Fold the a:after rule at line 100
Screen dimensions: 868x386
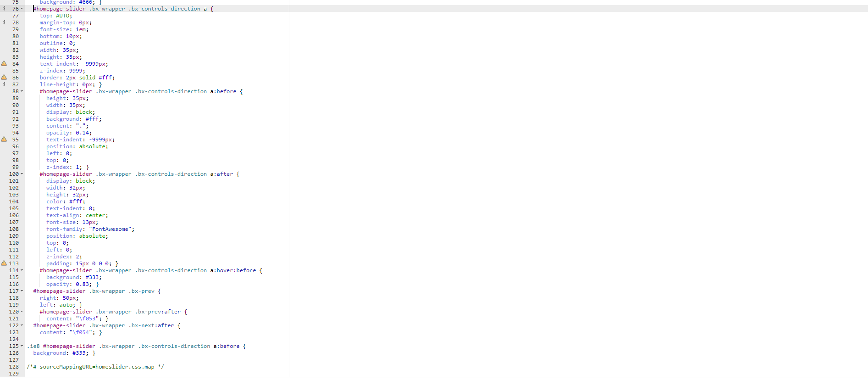pyautogui.click(x=22, y=174)
